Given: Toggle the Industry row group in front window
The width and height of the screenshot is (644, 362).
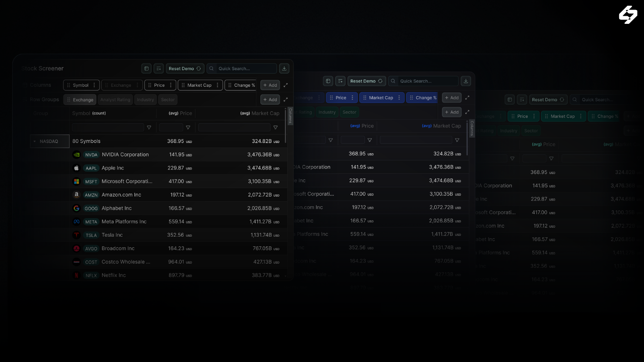Looking at the screenshot, I should click(145, 100).
